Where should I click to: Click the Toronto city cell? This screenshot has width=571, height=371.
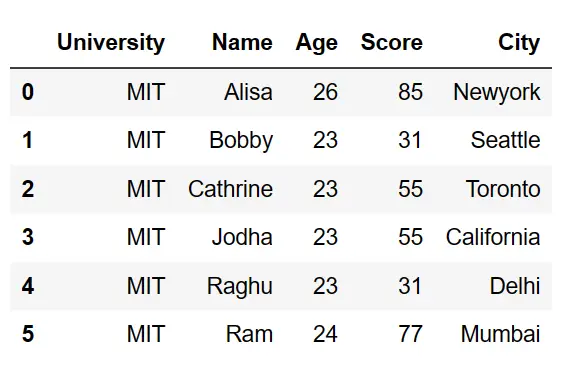(503, 189)
